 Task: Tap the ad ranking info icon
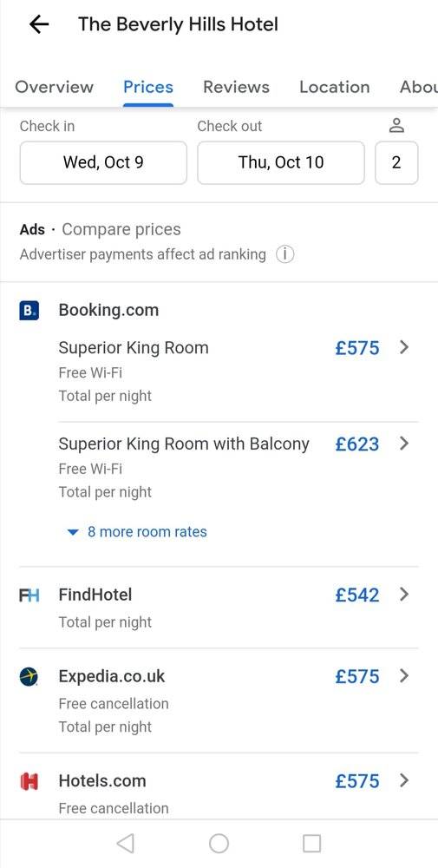(x=284, y=254)
